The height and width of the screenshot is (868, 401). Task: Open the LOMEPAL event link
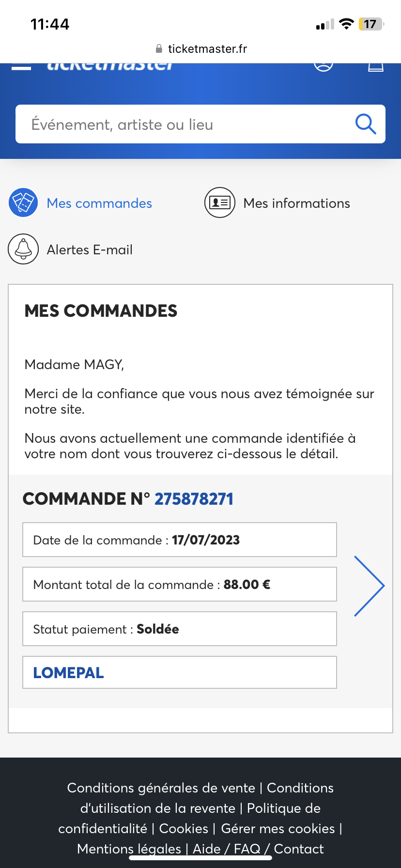[x=68, y=673]
